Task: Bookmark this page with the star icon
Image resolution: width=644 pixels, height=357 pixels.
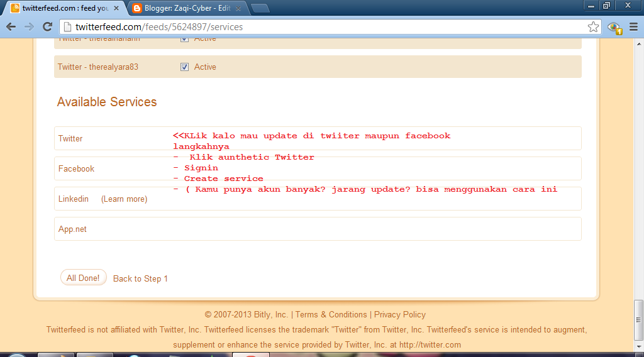Action: pos(593,27)
